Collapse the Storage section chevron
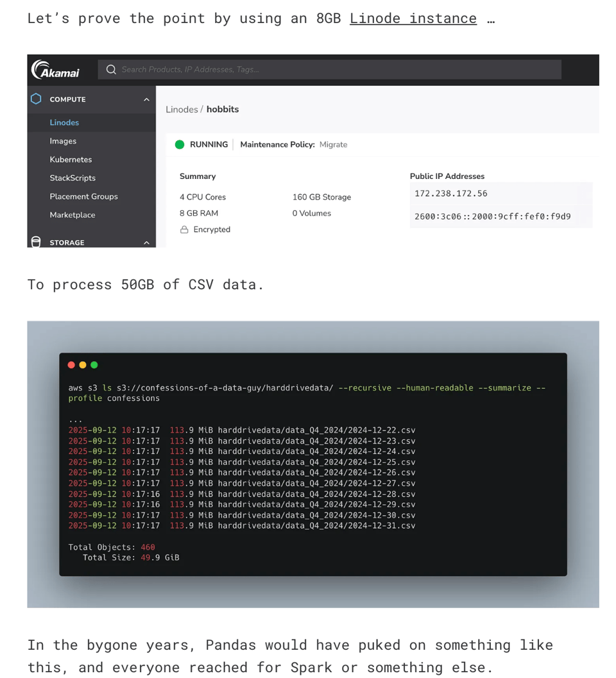The image size is (616, 678). tap(146, 242)
